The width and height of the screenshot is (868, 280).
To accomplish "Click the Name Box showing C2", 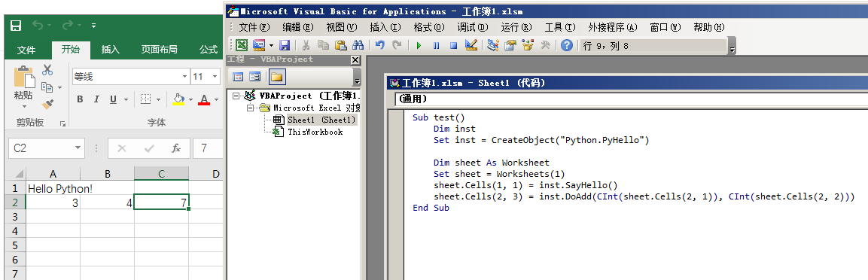I will (47, 148).
